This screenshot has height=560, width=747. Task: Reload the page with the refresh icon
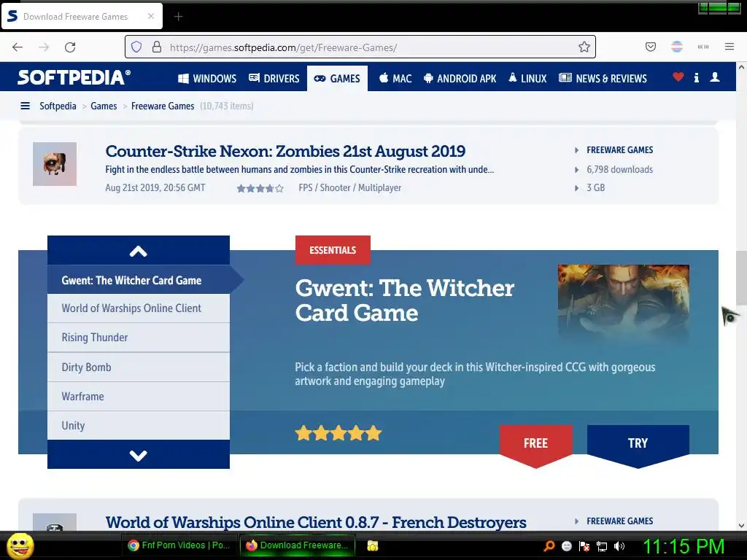click(70, 47)
